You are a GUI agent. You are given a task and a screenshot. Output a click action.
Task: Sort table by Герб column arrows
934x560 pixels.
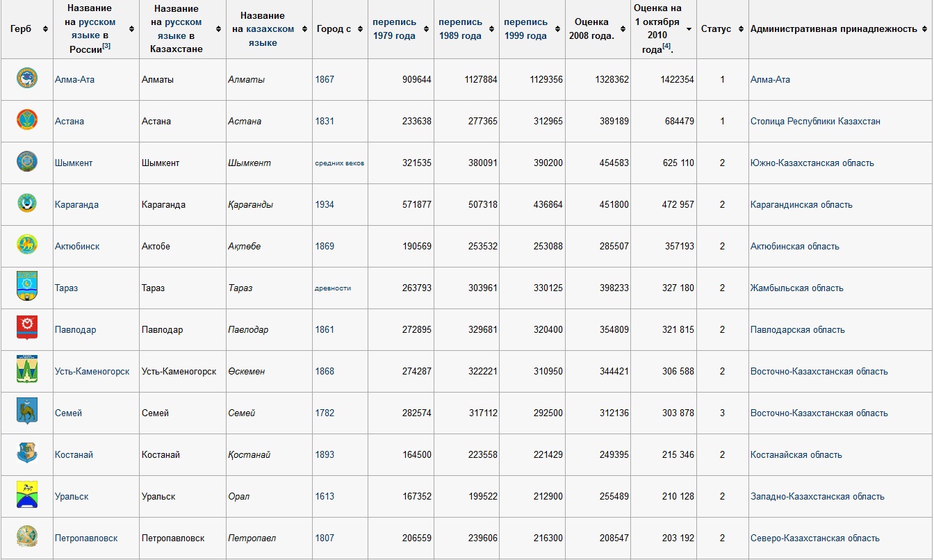click(46, 29)
